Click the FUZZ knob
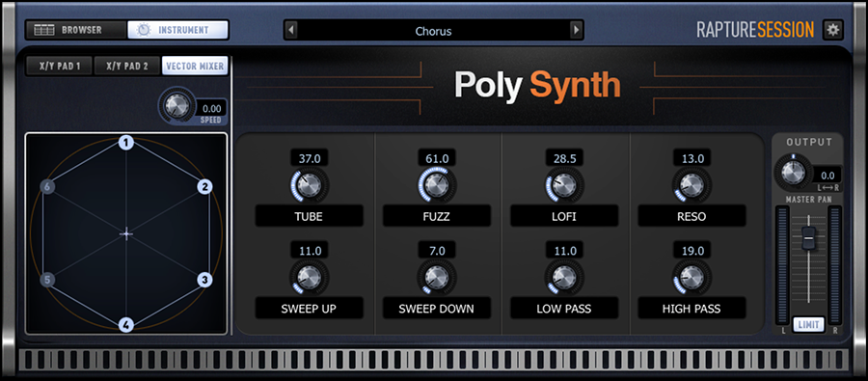Image resolution: width=868 pixels, height=381 pixels. (437, 185)
